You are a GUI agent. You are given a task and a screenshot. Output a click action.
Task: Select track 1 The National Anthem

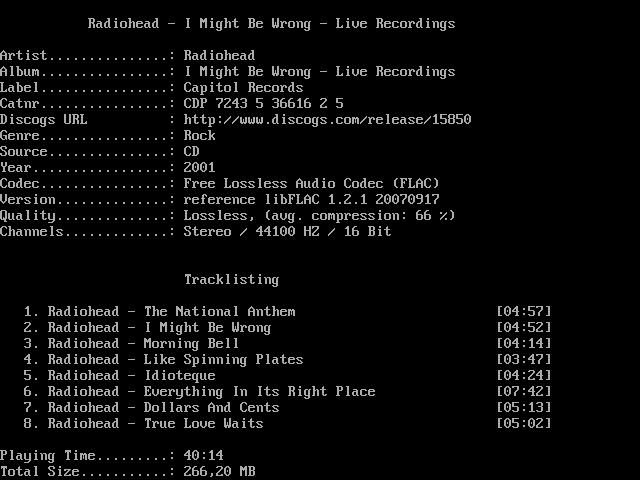pos(171,312)
